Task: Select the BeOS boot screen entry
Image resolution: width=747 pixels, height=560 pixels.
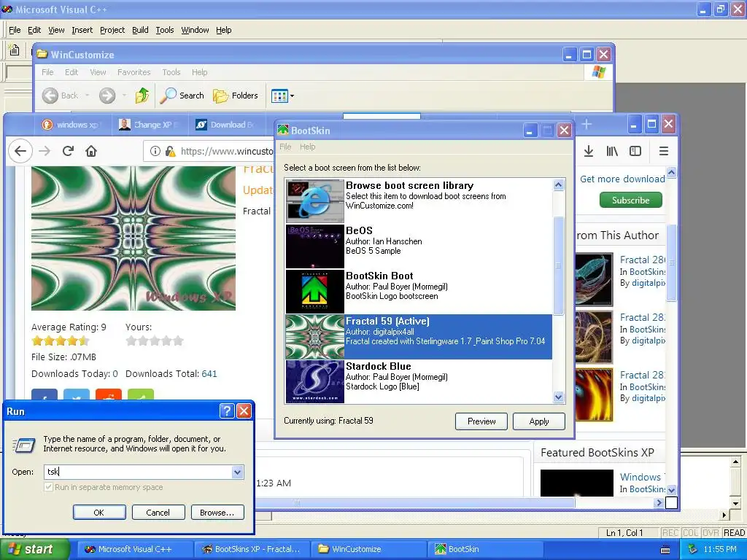Action: click(x=419, y=246)
